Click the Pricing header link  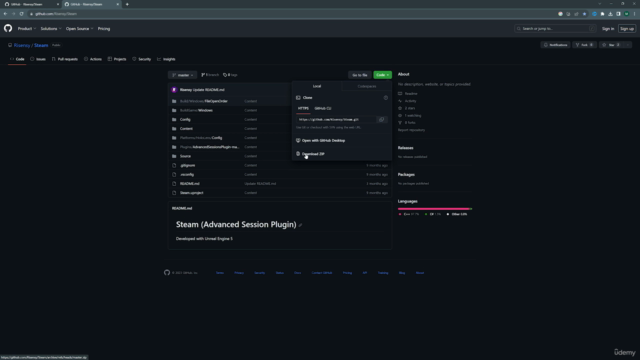point(104,29)
